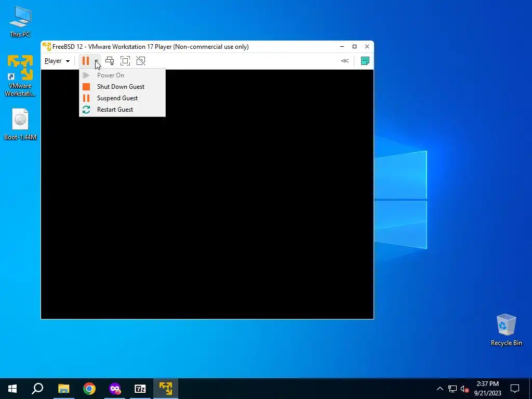Minimize the VMware Player window

pyautogui.click(x=342, y=46)
